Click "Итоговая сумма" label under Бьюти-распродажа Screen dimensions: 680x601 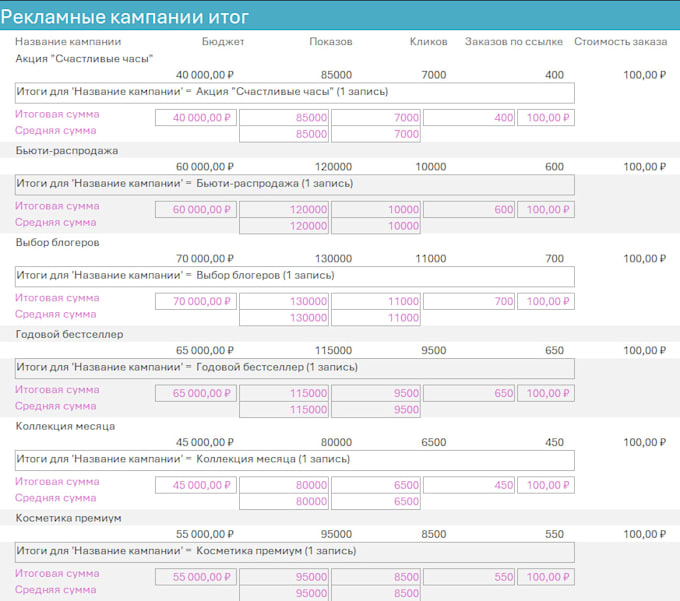tap(57, 206)
